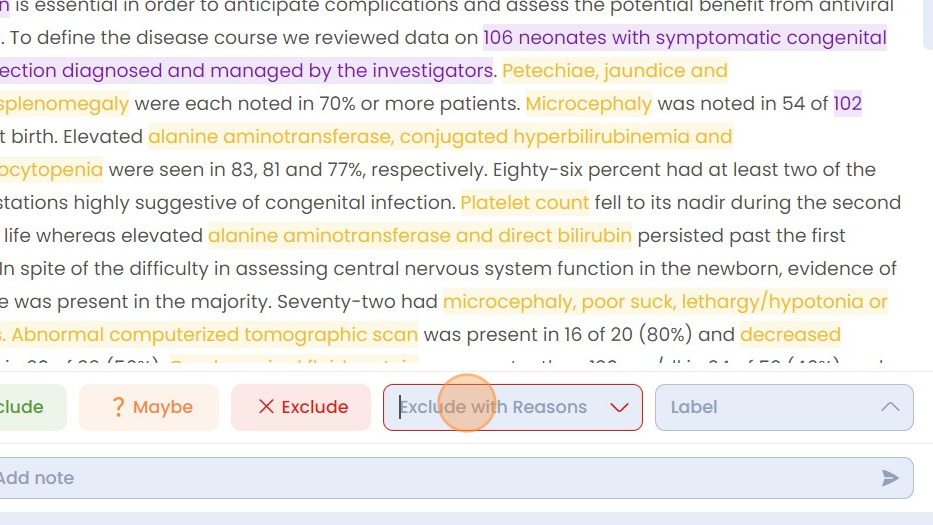933x525 pixels.
Task: Mark the article as Maybe
Action: [x=149, y=407]
